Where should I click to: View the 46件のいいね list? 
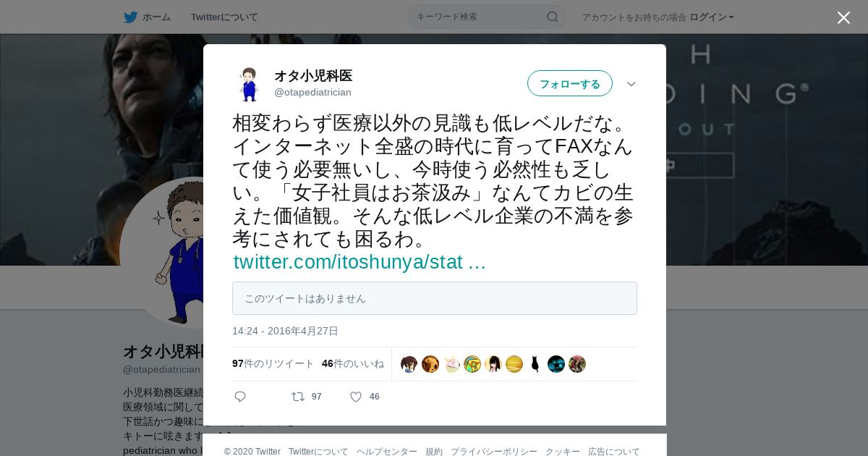(x=353, y=363)
